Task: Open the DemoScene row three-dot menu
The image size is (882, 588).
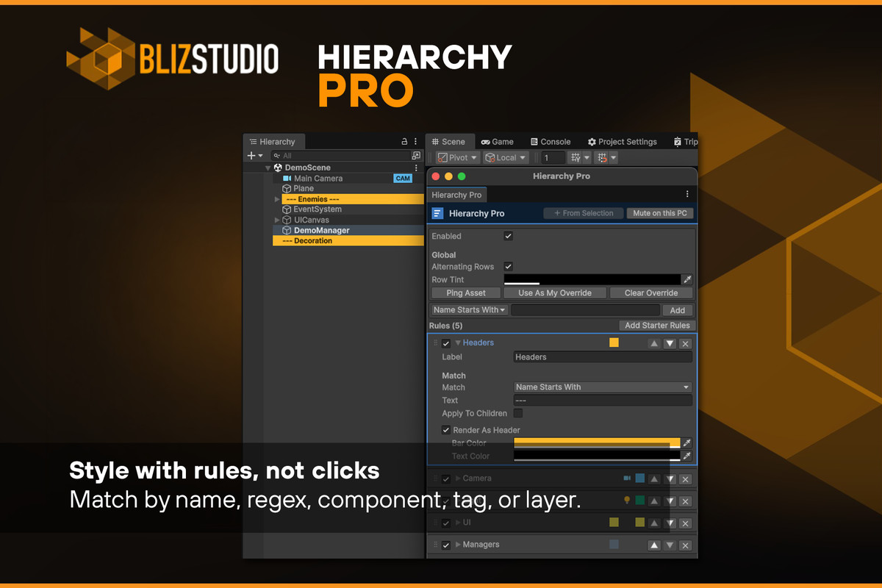Action: pos(416,168)
